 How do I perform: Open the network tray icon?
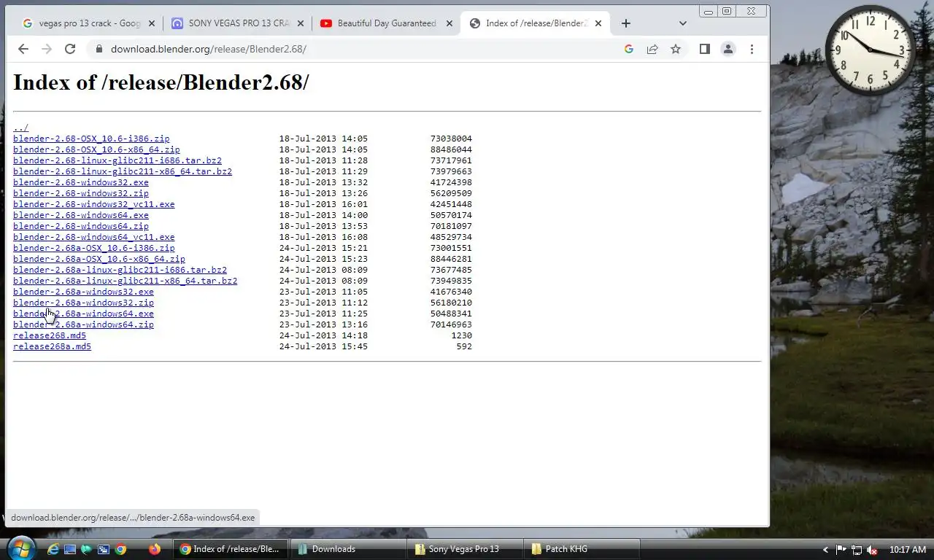(x=857, y=550)
